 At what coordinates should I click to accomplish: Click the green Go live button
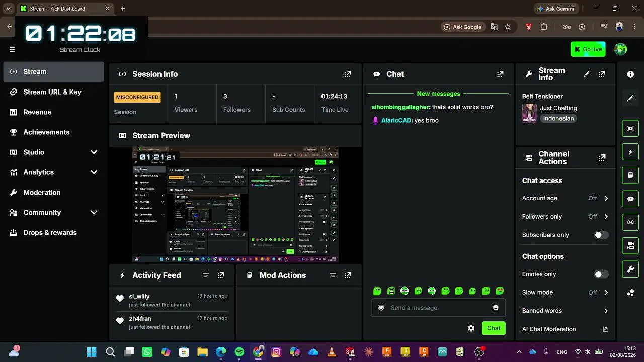[x=588, y=49]
